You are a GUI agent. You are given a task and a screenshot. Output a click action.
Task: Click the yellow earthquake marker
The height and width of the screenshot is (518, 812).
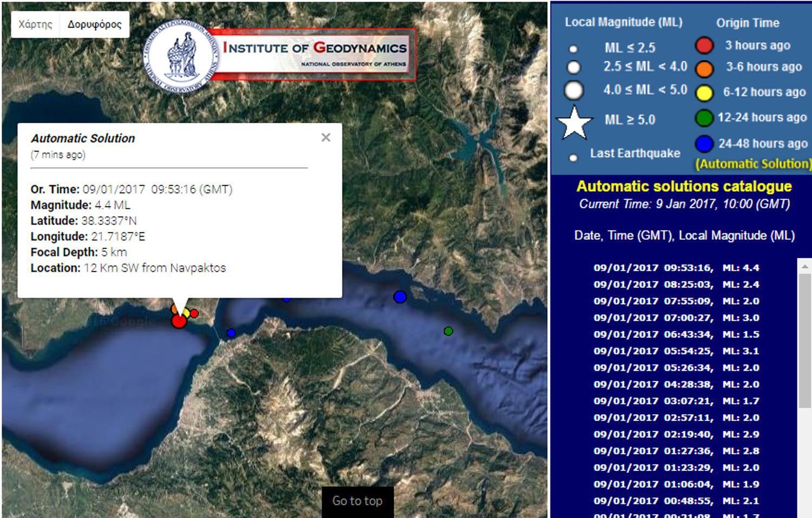[x=186, y=312]
